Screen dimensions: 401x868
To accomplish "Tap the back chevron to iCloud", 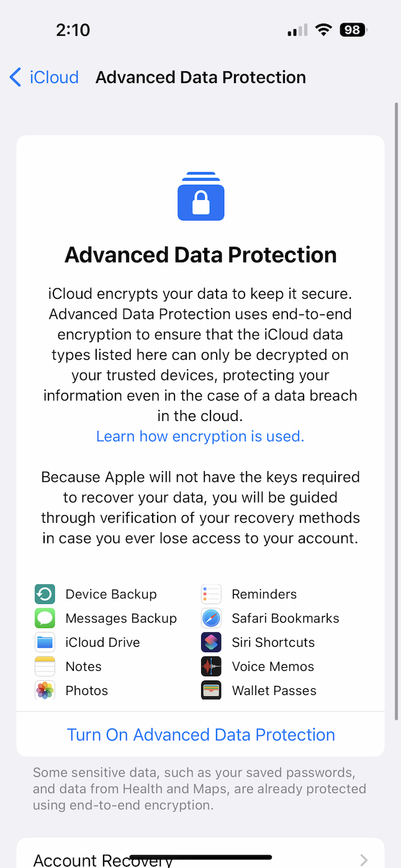I will pyautogui.click(x=15, y=77).
